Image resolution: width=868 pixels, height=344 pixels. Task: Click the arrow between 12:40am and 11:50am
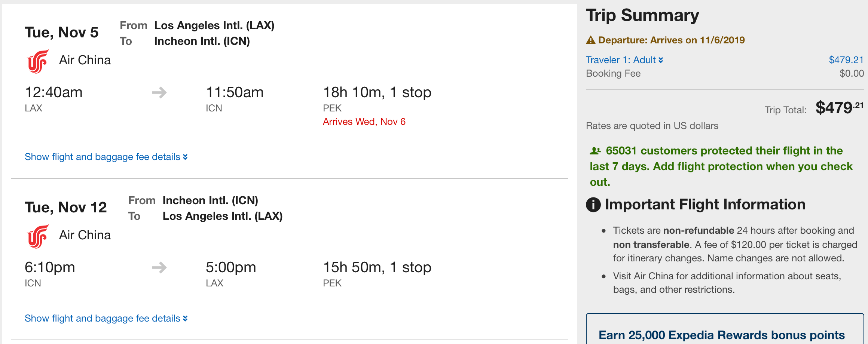click(x=159, y=92)
